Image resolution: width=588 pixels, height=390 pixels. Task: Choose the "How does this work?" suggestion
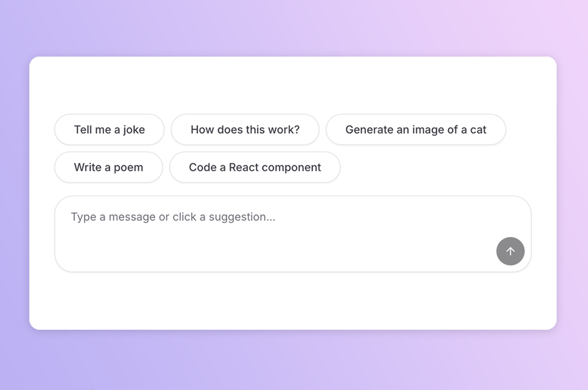tap(245, 130)
